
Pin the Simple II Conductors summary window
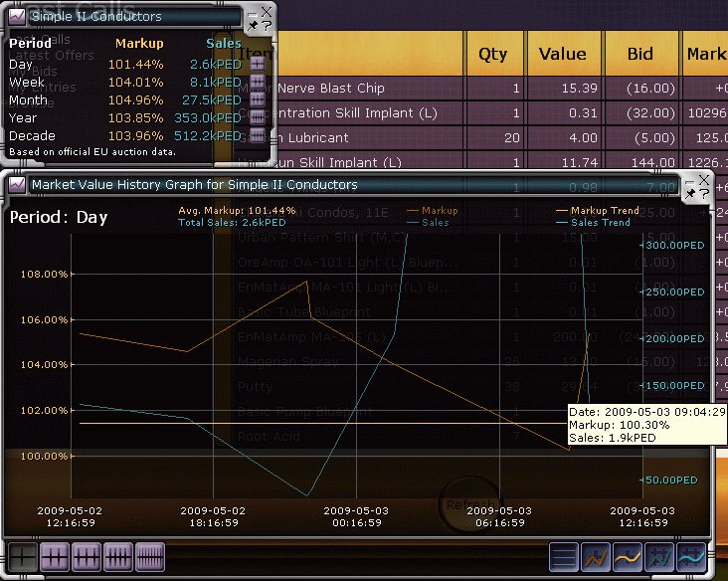253,25
